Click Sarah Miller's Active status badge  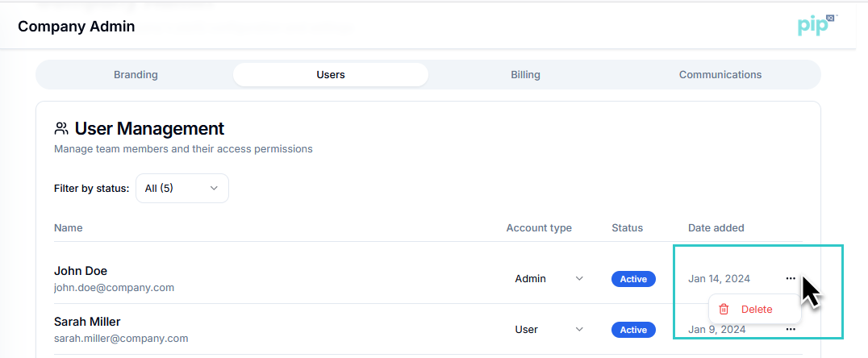tap(633, 330)
